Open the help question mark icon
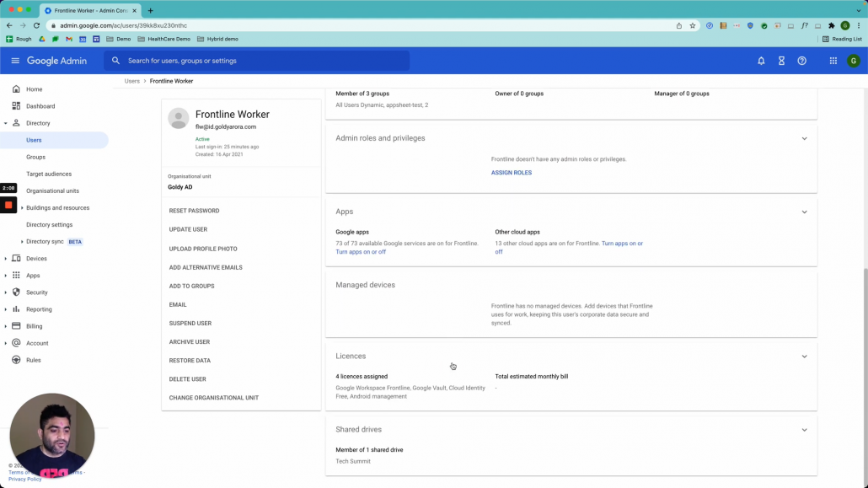The height and width of the screenshot is (488, 868). click(x=801, y=61)
